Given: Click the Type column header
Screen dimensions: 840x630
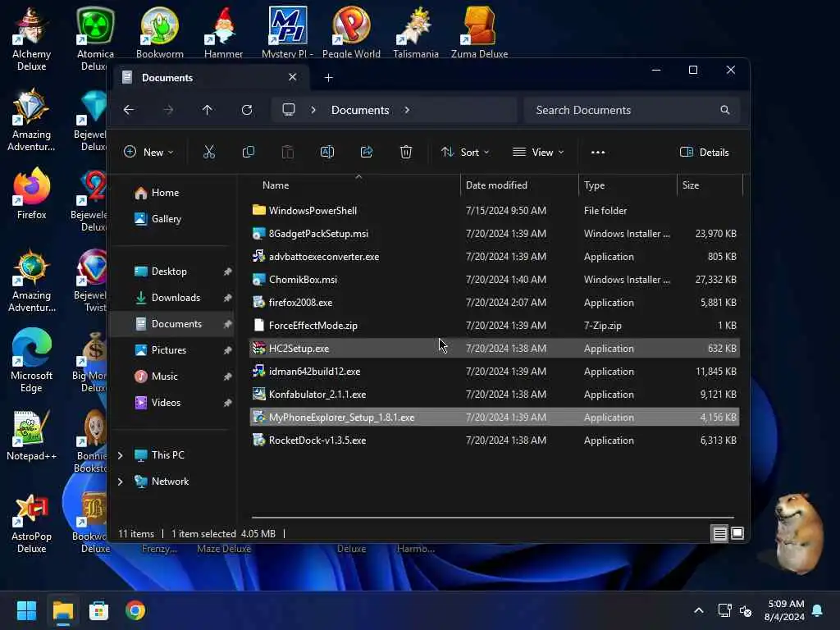Looking at the screenshot, I should point(594,185).
